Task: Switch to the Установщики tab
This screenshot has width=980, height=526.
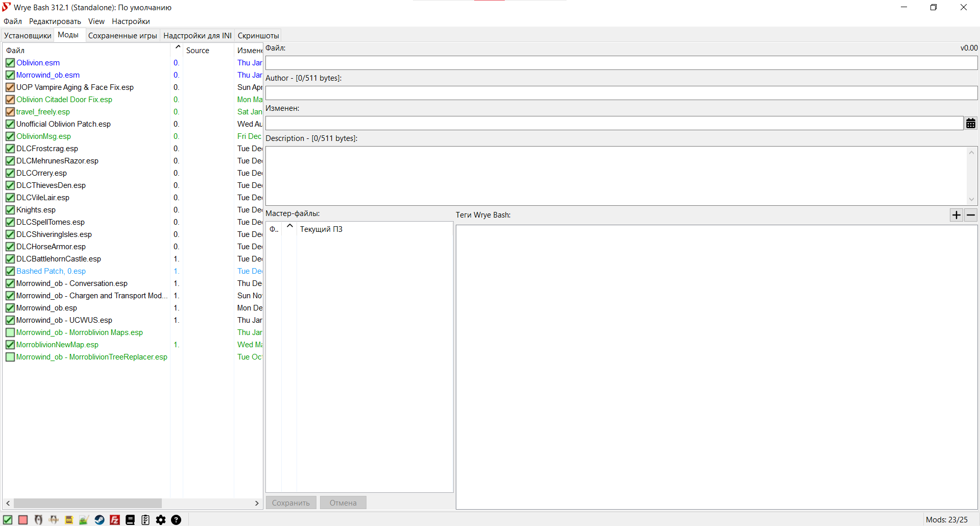Action: point(28,36)
